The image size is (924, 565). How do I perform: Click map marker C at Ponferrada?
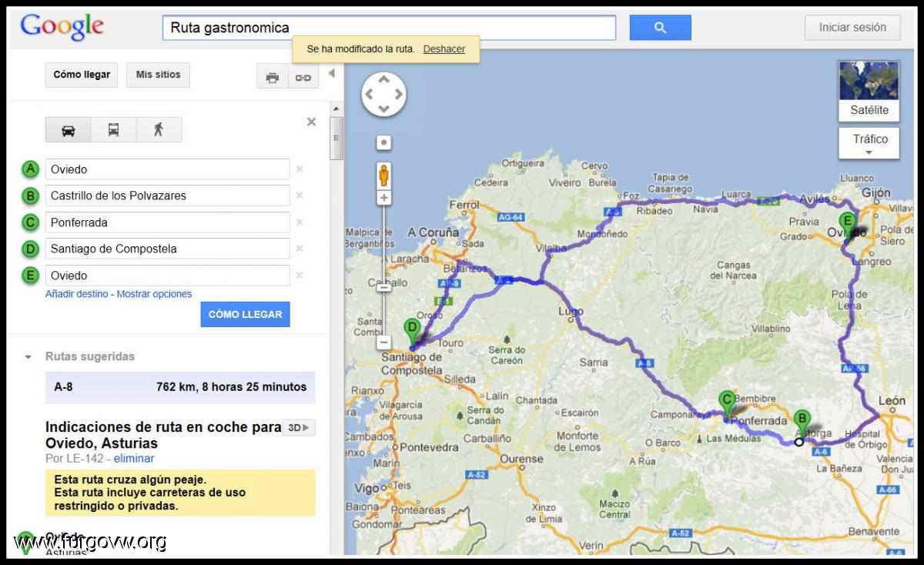[726, 405]
